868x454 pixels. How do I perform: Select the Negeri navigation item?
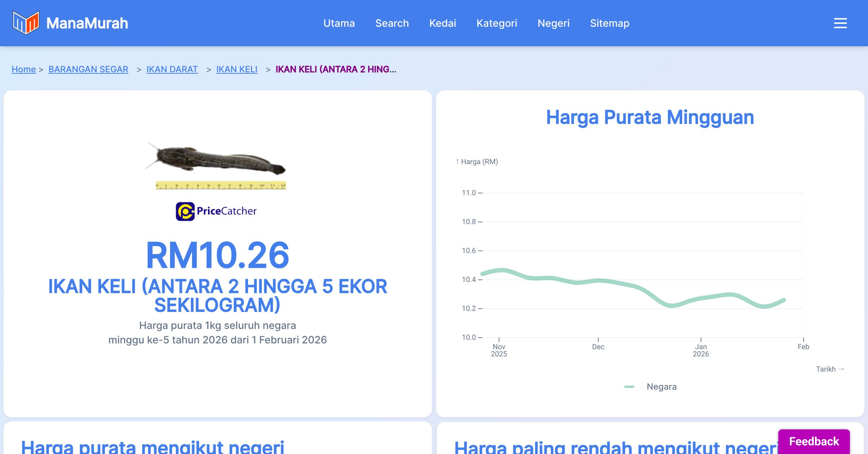(554, 23)
